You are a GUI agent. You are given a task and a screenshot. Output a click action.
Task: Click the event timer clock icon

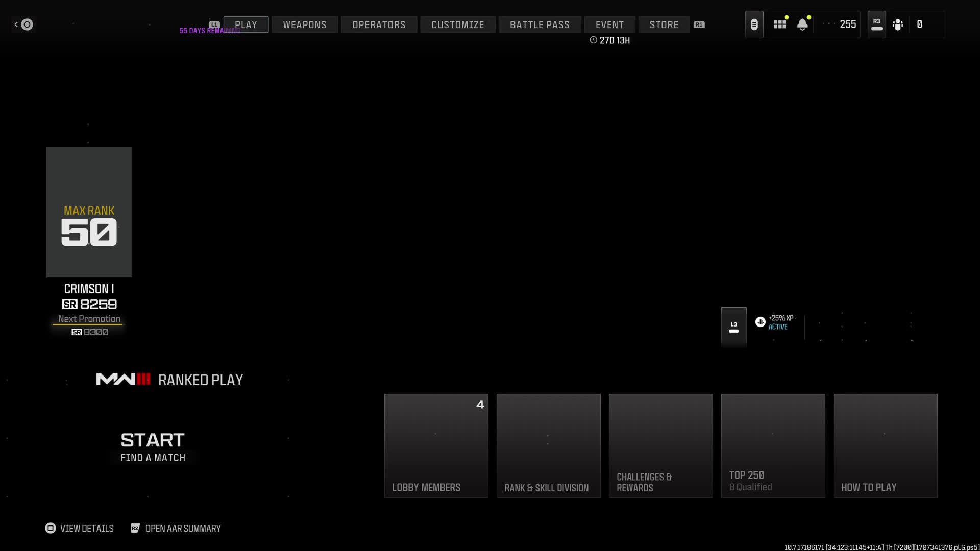tap(593, 40)
